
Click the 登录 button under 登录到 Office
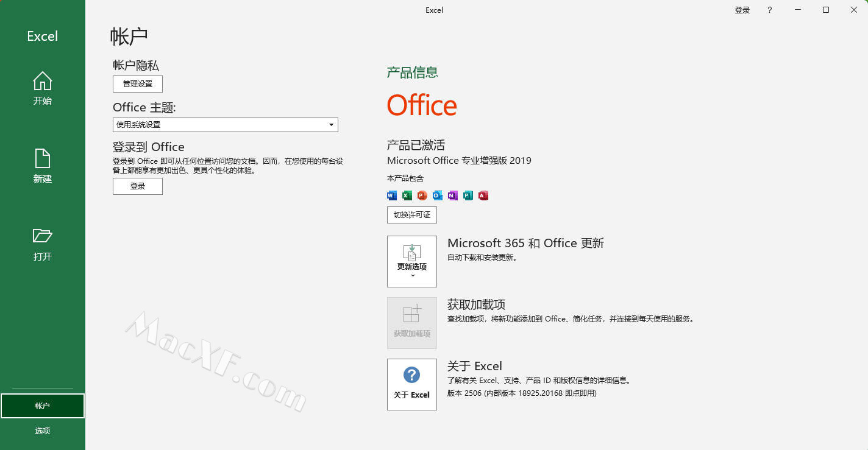138,186
